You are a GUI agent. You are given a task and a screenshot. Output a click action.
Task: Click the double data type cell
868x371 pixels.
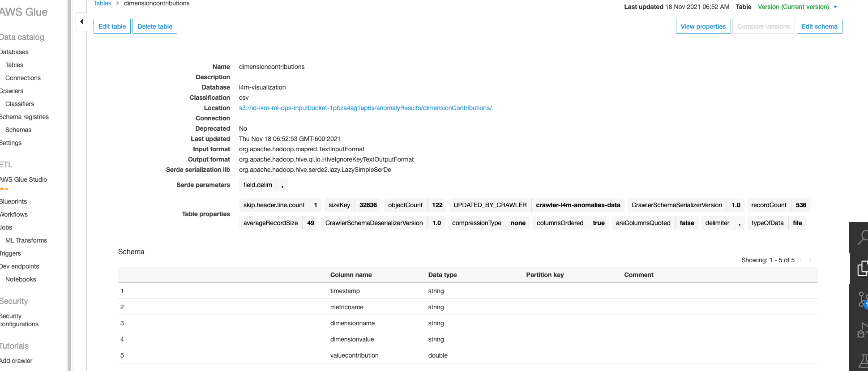pyautogui.click(x=438, y=355)
